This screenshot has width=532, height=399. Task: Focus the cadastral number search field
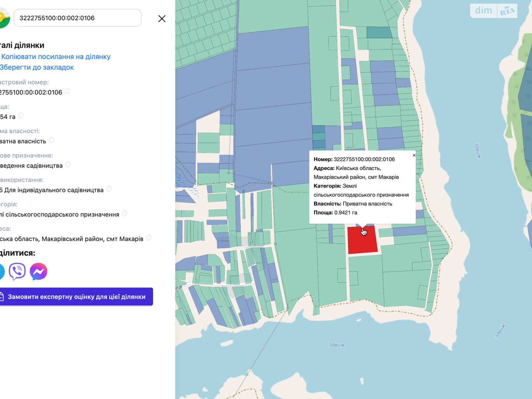[77, 18]
